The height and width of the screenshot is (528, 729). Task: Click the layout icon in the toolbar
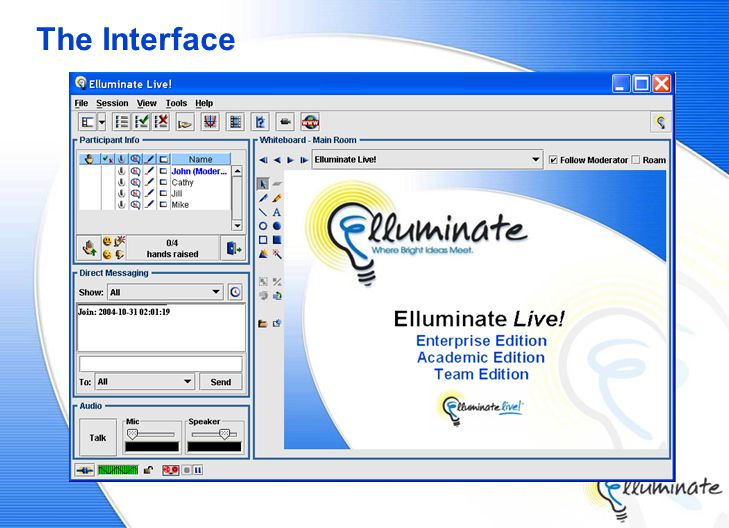point(88,122)
